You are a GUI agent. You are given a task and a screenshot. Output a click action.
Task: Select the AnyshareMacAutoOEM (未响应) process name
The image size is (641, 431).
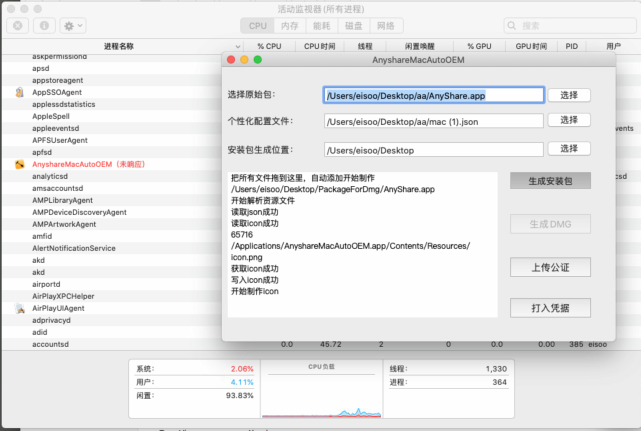coord(89,164)
